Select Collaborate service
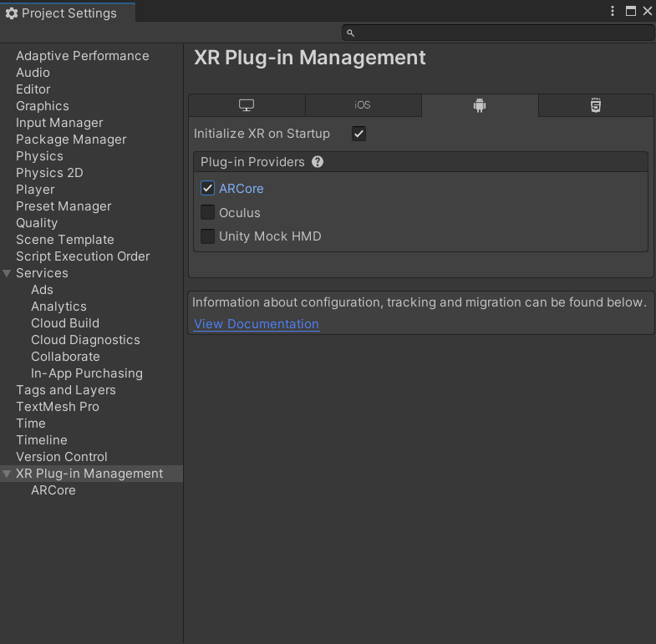This screenshot has height=644, width=656. click(x=66, y=357)
